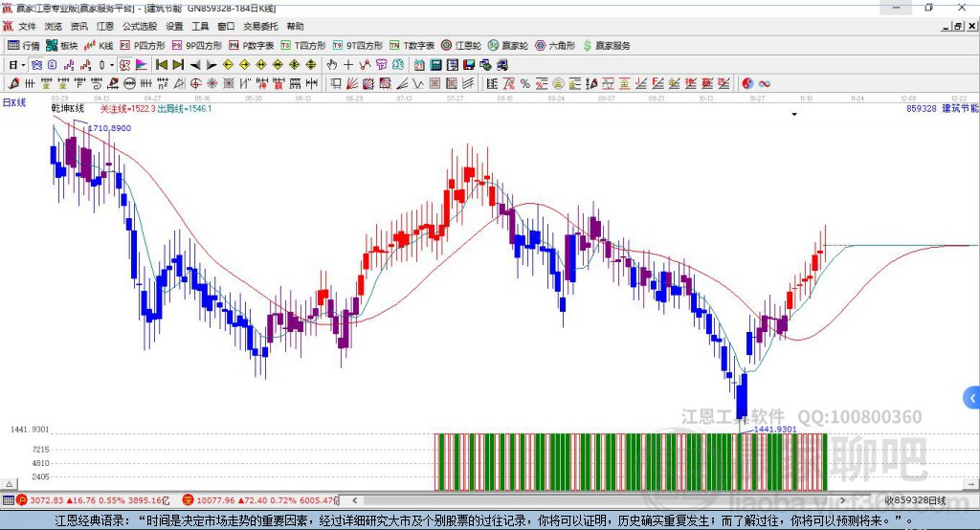Click the 出局线=1546.1 label
Image resolution: width=980 pixels, height=530 pixels.
click(185, 109)
